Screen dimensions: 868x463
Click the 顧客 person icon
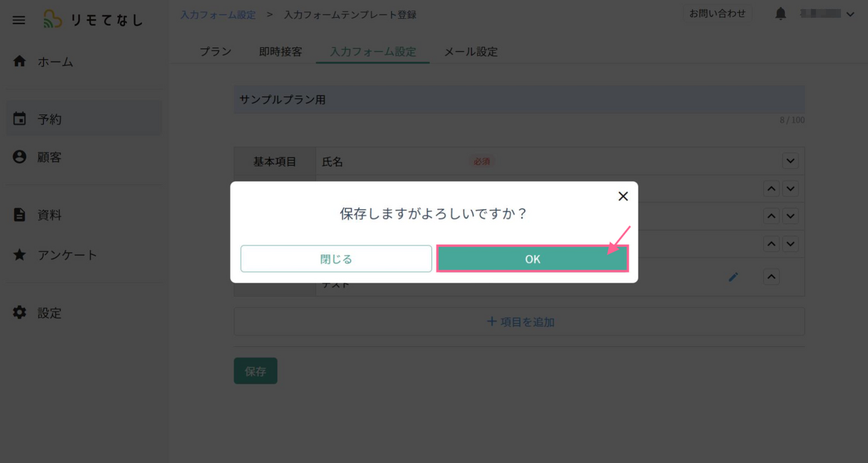tap(19, 157)
